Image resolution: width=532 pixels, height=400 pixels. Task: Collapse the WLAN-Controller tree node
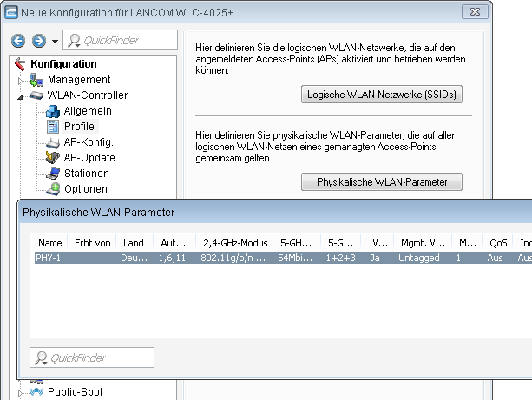click(x=21, y=96)
